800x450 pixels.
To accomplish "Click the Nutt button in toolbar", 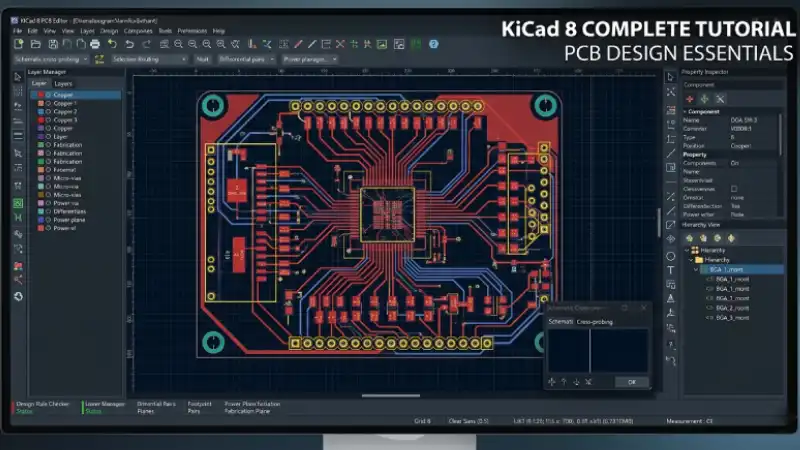I will tap(203, 59).
